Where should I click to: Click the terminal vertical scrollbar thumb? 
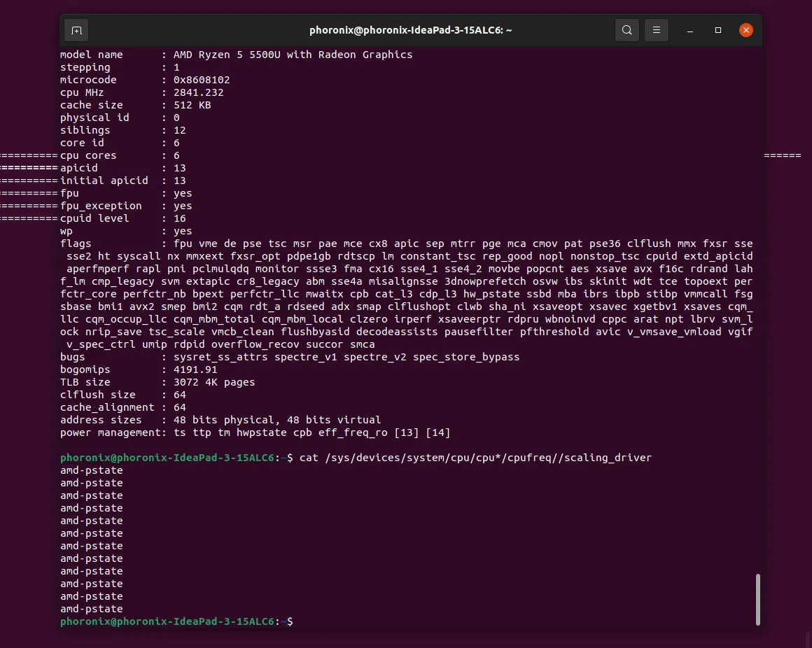(757, 599)
